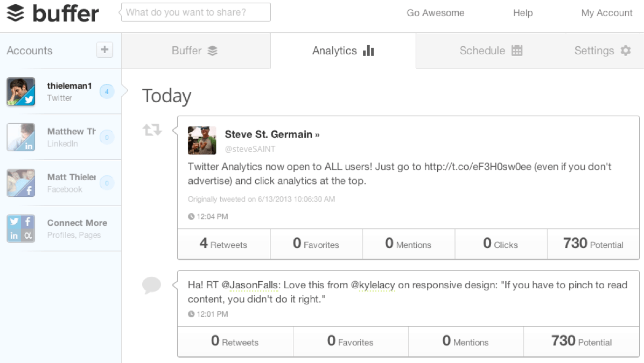Click the 12:04 PM timestamp
This screenshot has height=363, width=644.
coord(212,217)
